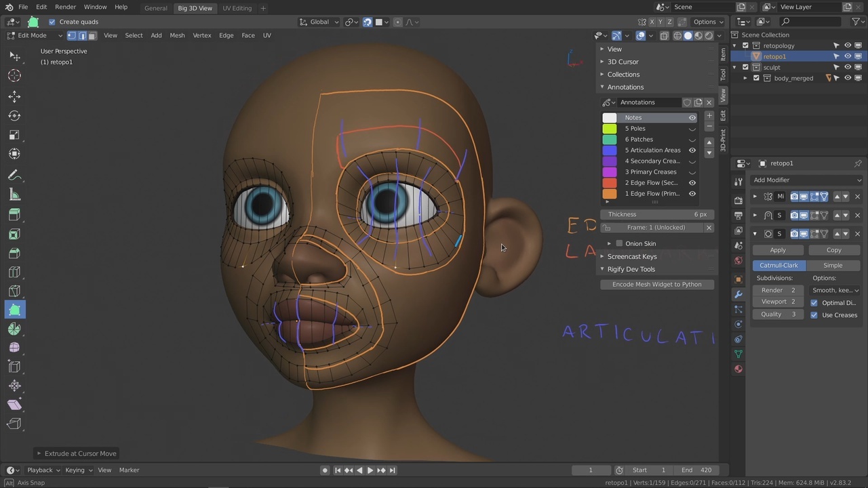Screen dimensions: 868x488
Task: Select the Scale tool icon
Action: click(x=14, y=135)
